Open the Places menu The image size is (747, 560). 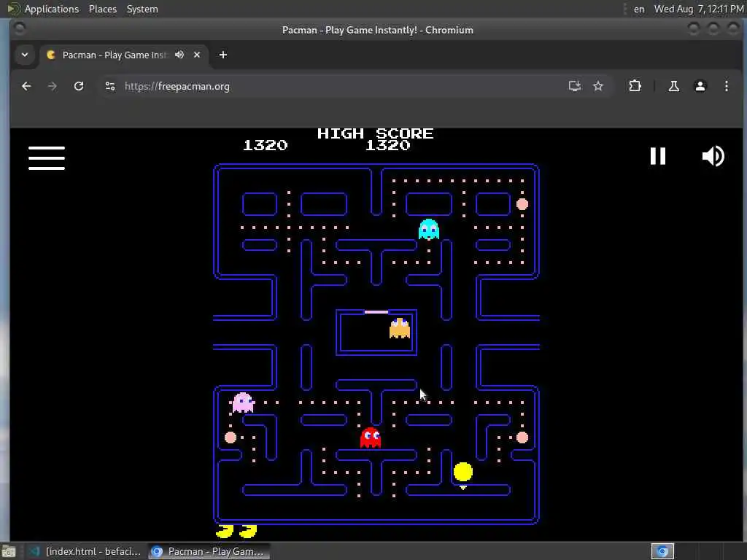[x=102, y=9]
